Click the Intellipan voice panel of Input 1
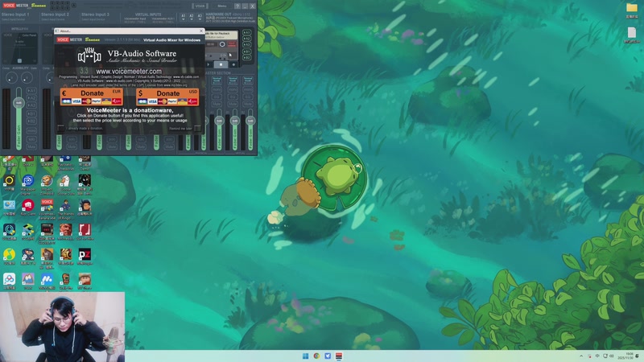This screenshot has height=362, width=644. coord(19,48)
